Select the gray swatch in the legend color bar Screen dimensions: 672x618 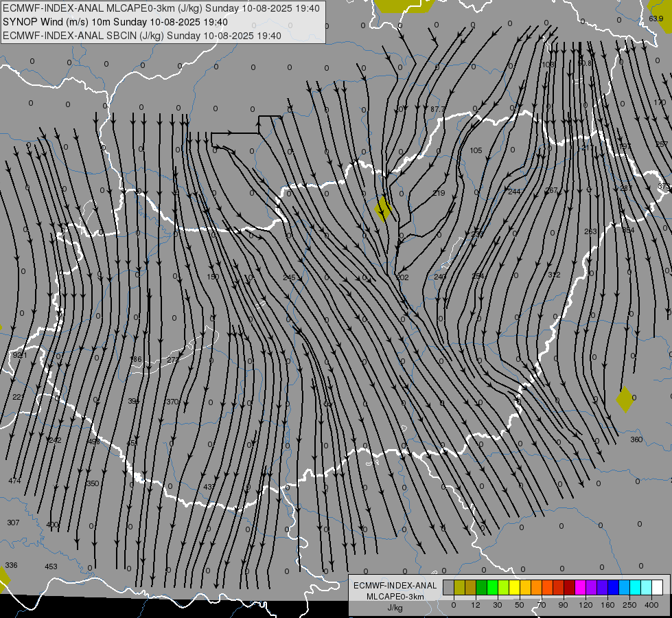coord(448,587)
